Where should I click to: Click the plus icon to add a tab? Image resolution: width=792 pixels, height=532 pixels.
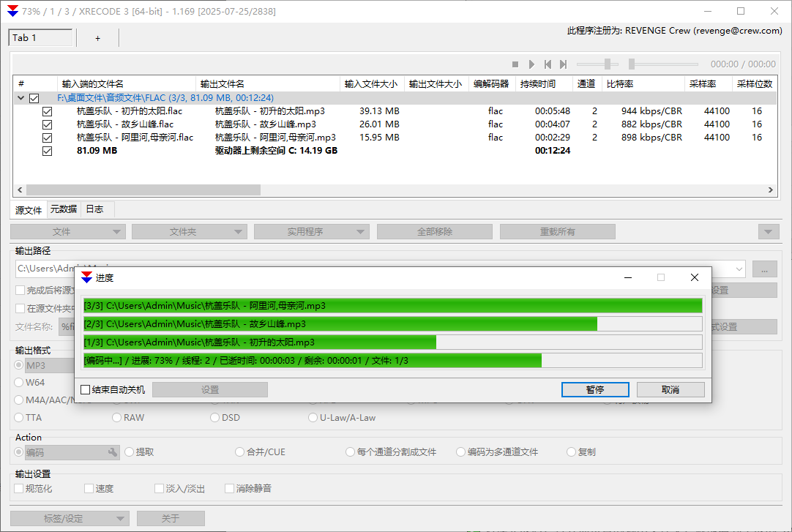[x=97, y=38]
